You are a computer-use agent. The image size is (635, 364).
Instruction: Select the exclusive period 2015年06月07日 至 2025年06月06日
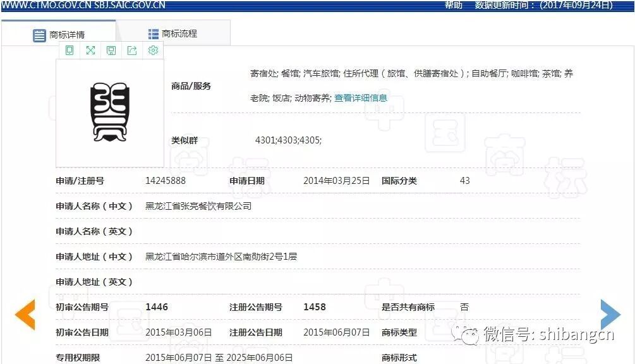tap(219, 358)
